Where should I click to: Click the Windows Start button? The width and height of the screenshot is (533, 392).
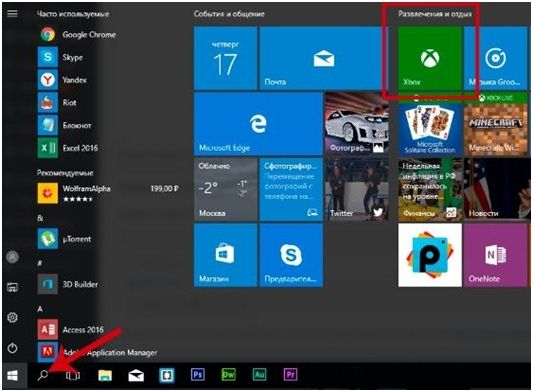point(13,376)
